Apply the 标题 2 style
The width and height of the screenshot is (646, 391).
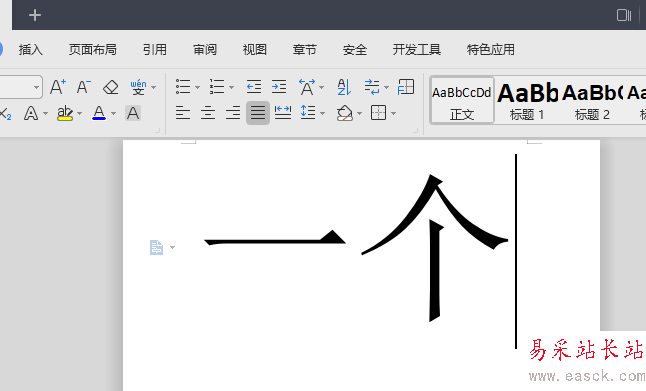tap(592, 100)
